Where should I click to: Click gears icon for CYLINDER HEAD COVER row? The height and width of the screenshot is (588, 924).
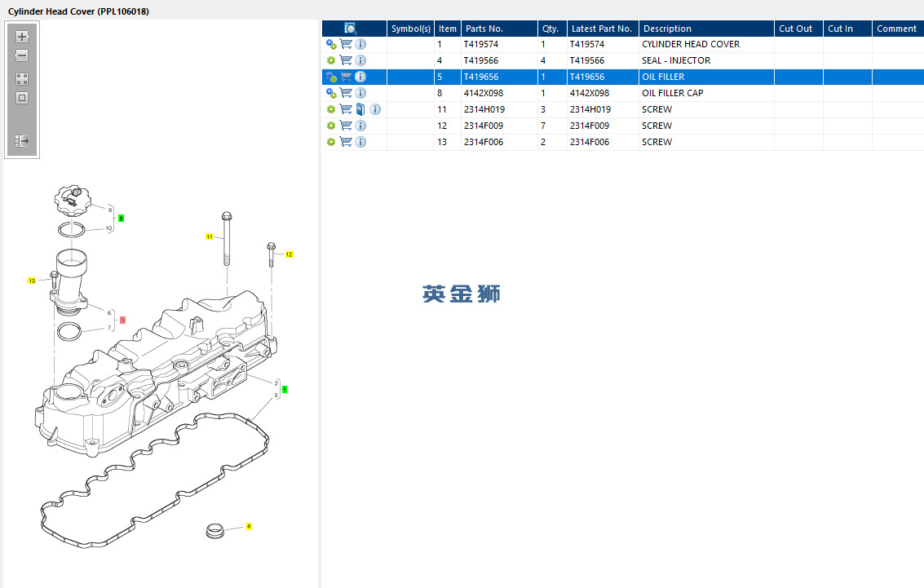point(331,44)
